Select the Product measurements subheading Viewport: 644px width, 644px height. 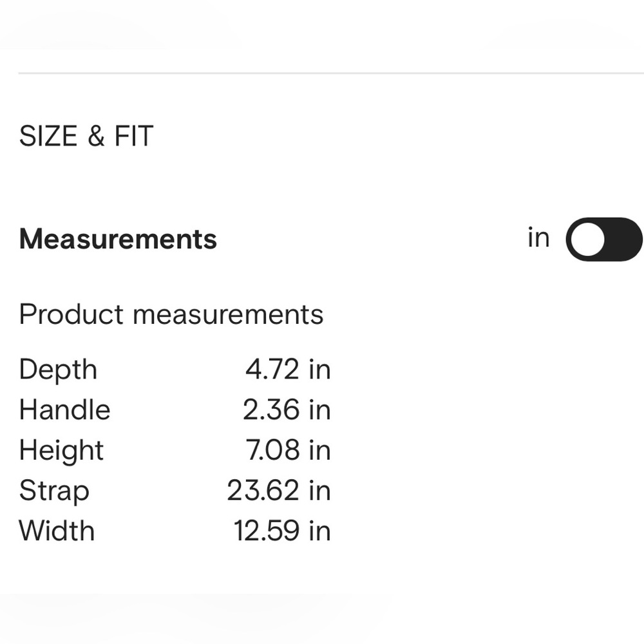tap(171, 315)
